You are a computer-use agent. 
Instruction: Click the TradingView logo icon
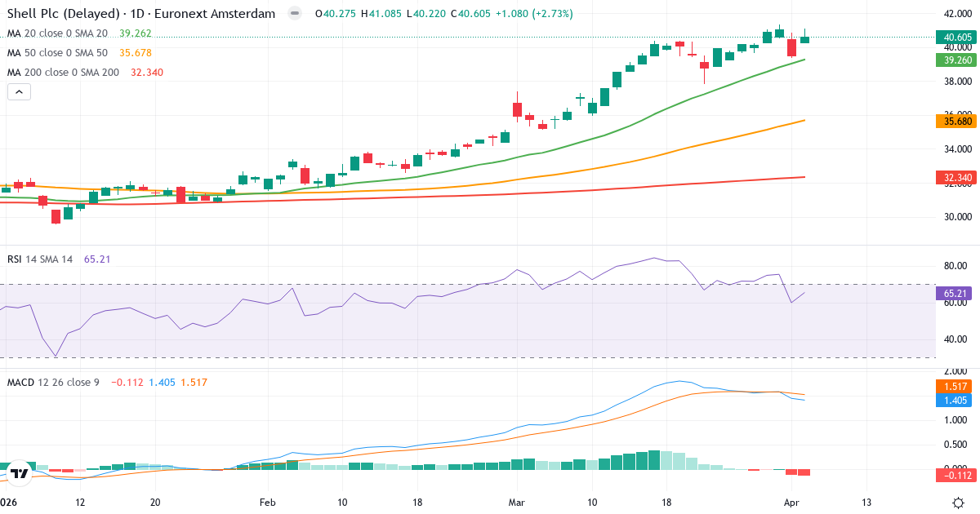click(x=20, y=473)
